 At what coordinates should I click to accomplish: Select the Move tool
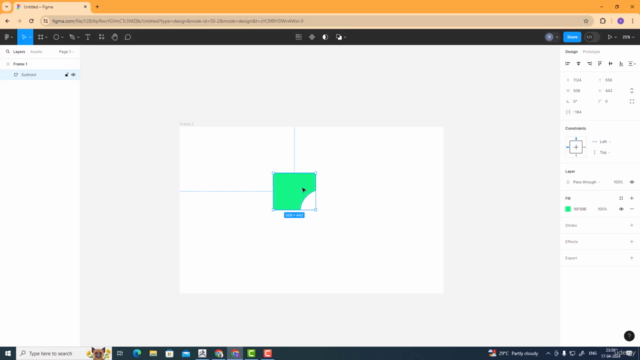click(24, 37)
